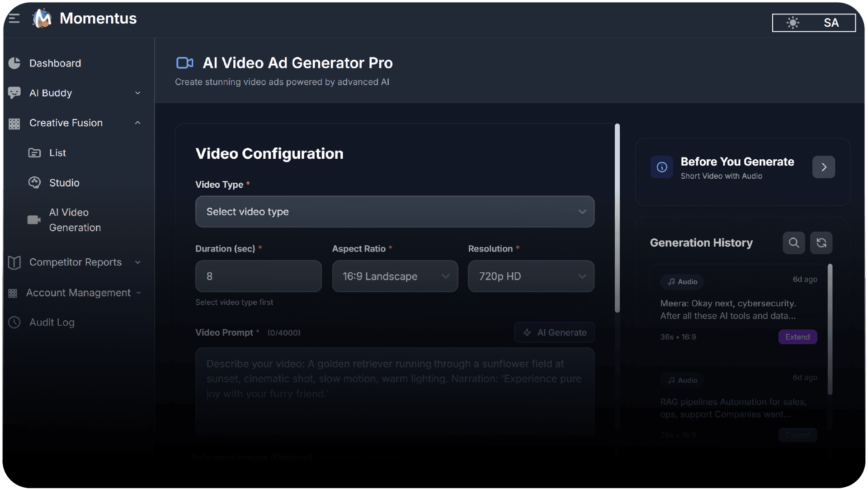The image size is (868, 489).
Task: Toggle light mode with sun icon
Action: point(793,23)
